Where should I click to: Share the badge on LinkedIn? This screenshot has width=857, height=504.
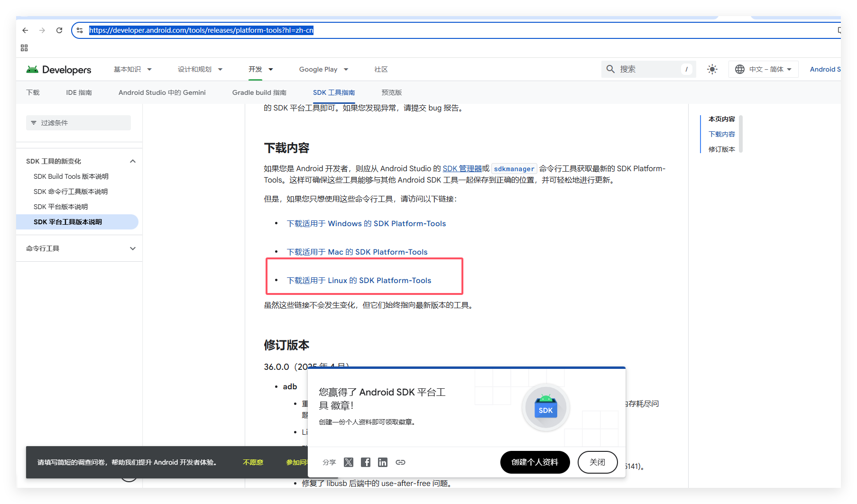383,462
